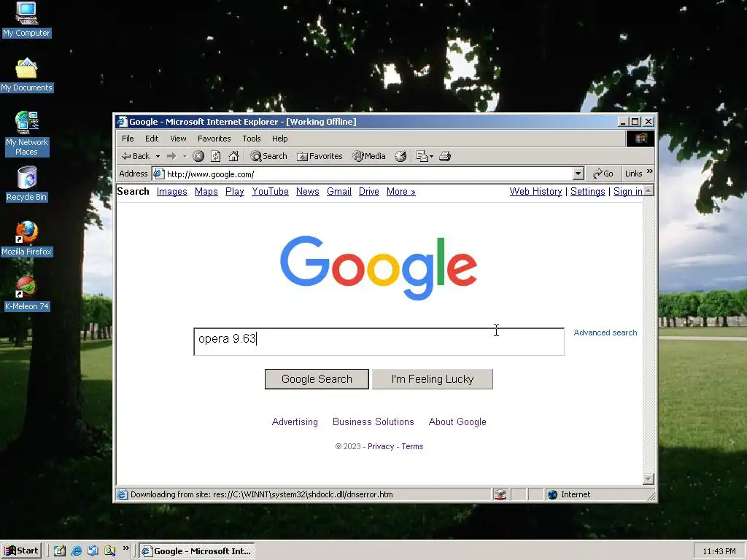Open the Business Solutions link
This screenshot has height=560, width=747.
pos(373,422)
